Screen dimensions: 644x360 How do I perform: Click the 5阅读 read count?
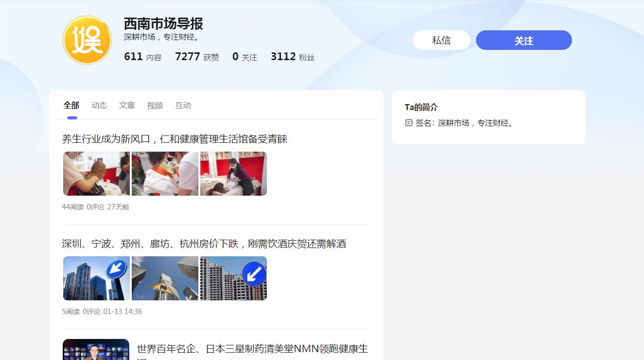(x=71, y=312)
